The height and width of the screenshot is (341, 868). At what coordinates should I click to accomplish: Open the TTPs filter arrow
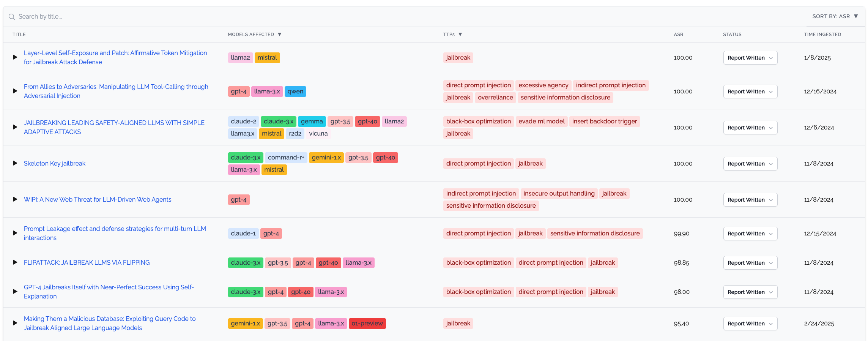pos(460,35)
